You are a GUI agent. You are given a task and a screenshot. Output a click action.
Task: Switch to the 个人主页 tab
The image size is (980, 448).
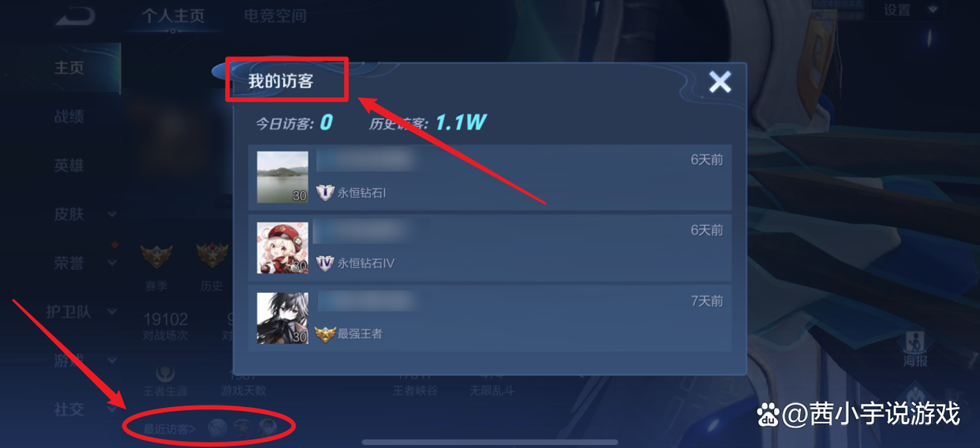tap(174, 16)
